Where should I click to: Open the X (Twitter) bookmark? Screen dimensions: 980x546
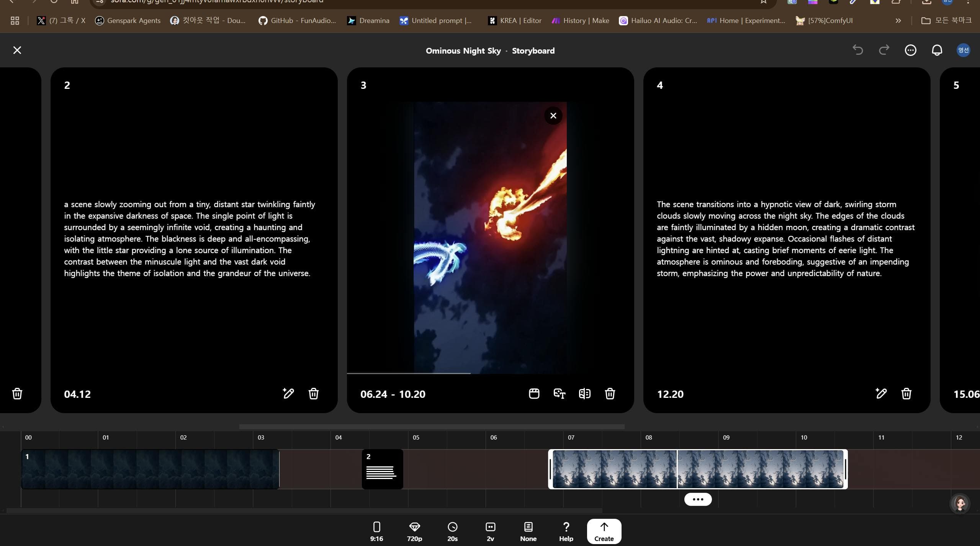61,21
